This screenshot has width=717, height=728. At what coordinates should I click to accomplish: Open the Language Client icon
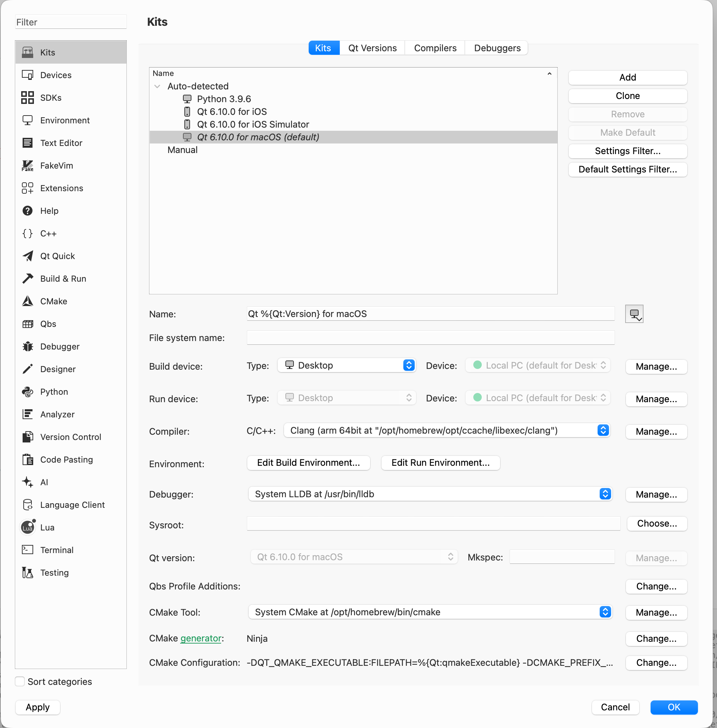pos(28,505)
